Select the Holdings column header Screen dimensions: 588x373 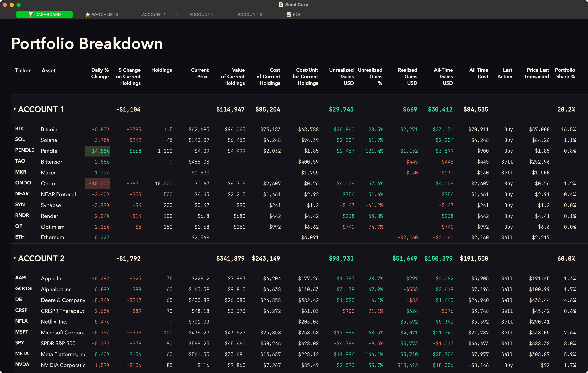pyautogui.click(x=161, y=70)
